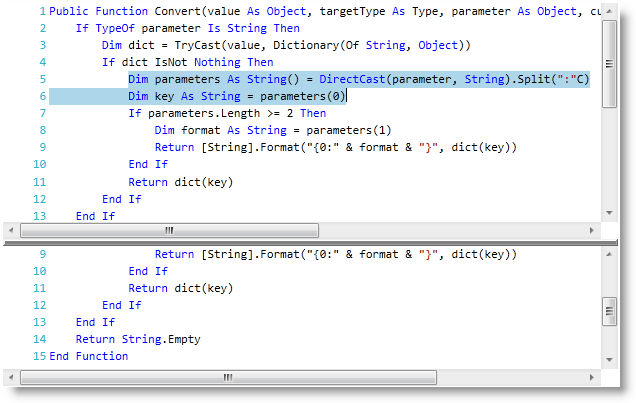The width and height of the screenshot is (636, 403).
Task: Click the top pane vertical scrollbar thumb
Action: [609, 64]
